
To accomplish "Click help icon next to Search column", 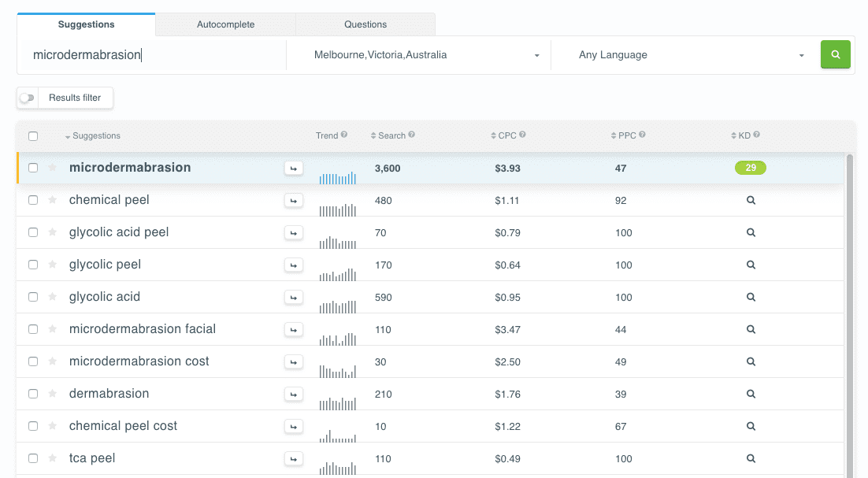I will [x=411, y=135].
